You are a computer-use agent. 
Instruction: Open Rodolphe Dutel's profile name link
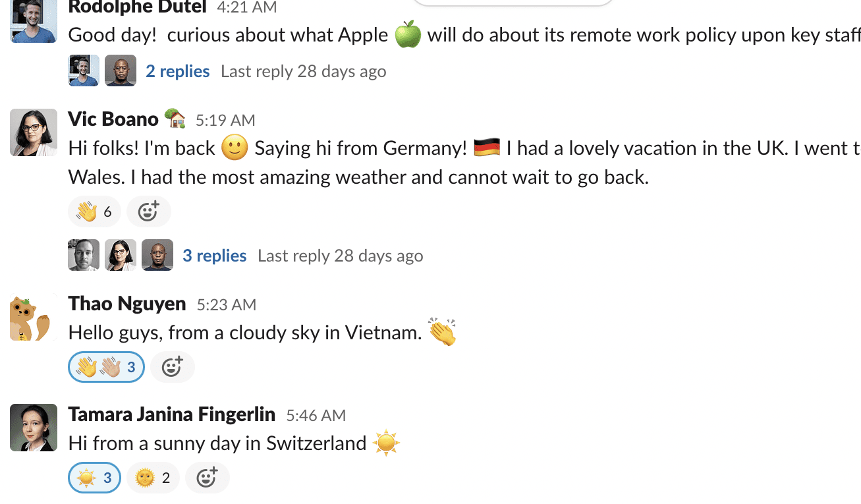coord(137,8)
